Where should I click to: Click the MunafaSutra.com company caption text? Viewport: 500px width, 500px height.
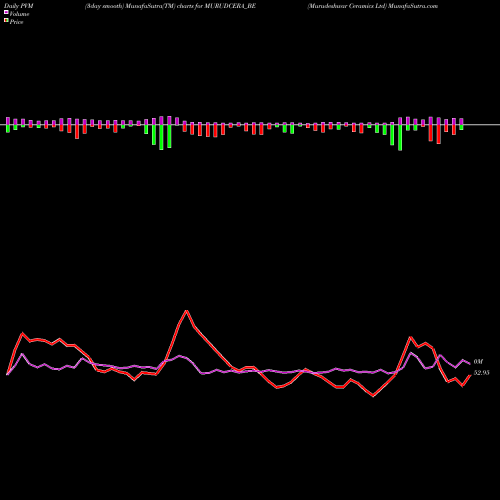(373, 6)
